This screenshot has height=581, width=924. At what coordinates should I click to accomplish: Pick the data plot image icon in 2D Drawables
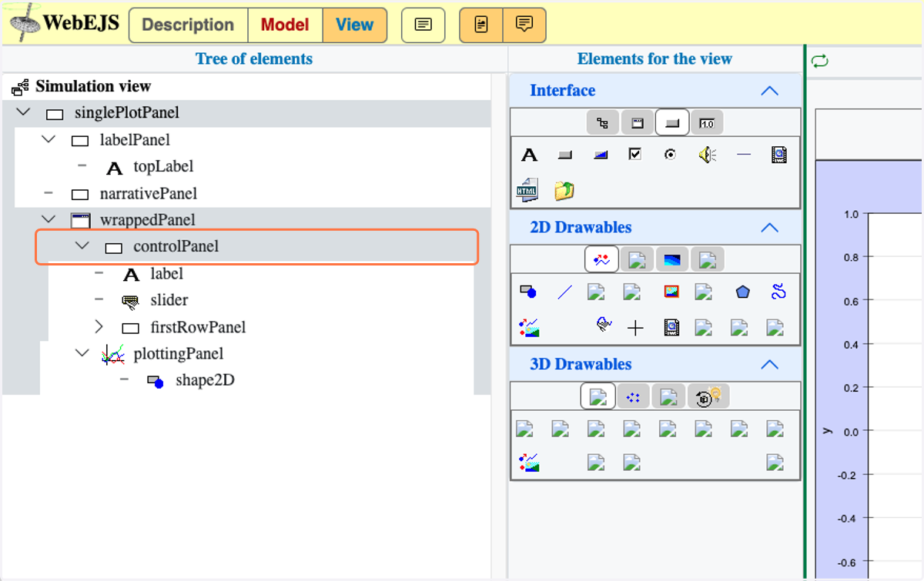pyautogui.click(x=529, y=329)
